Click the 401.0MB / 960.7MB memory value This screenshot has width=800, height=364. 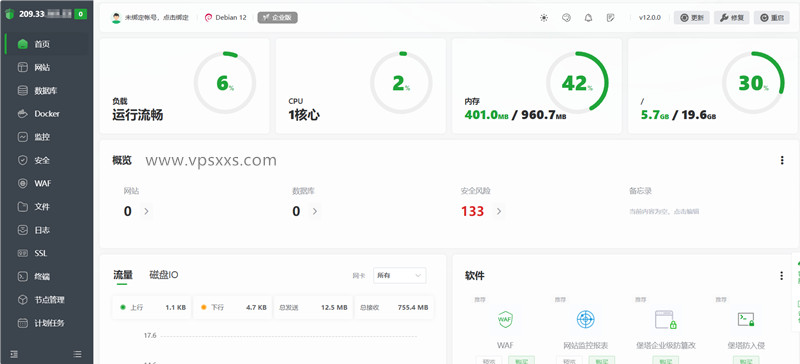(x=515, y=115)
